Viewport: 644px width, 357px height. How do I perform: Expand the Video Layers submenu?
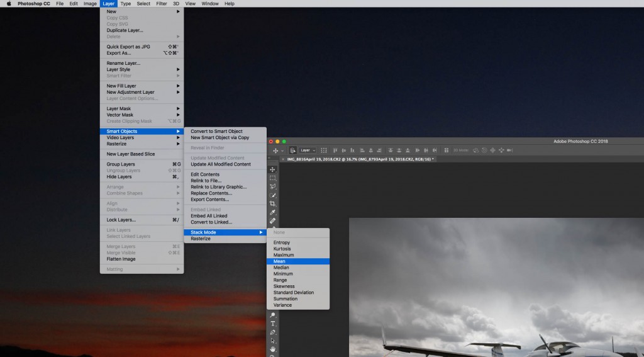(142, 137)
